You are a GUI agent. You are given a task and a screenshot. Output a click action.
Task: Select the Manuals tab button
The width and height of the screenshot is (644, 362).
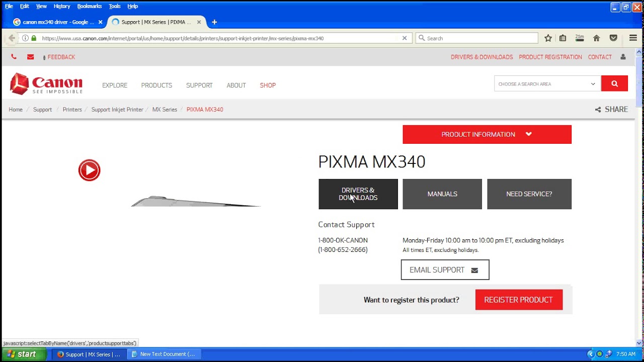click(x=442, y=194)
